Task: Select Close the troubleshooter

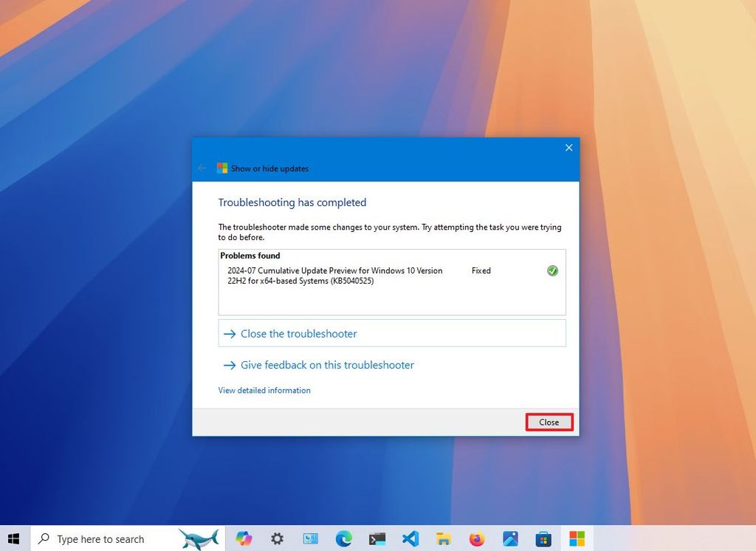Action: [298, 333]
